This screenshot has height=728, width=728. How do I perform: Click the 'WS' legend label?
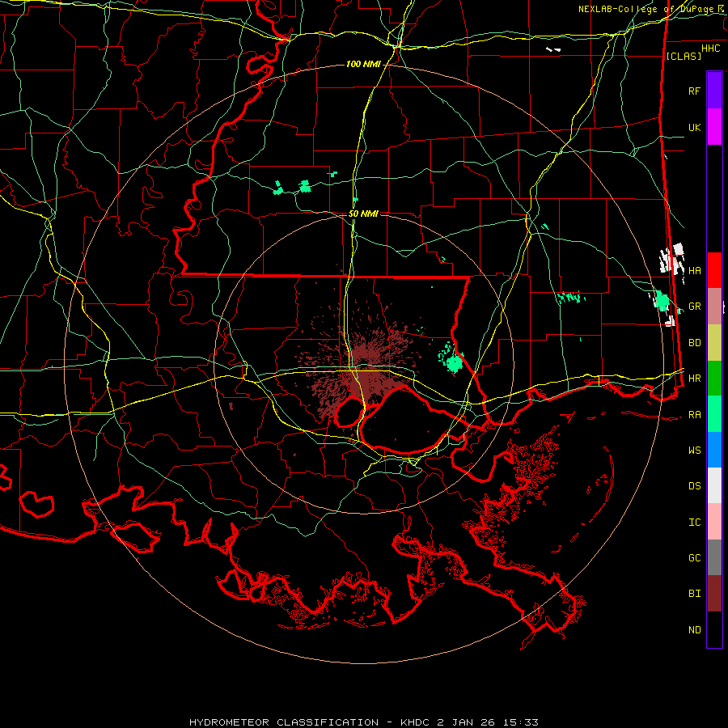[x=694, y=451]
